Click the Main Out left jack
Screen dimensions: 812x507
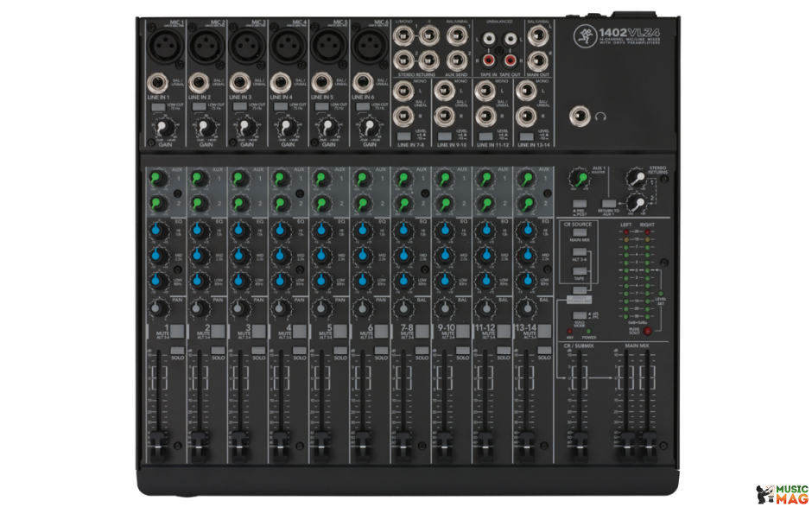[538, 35]
